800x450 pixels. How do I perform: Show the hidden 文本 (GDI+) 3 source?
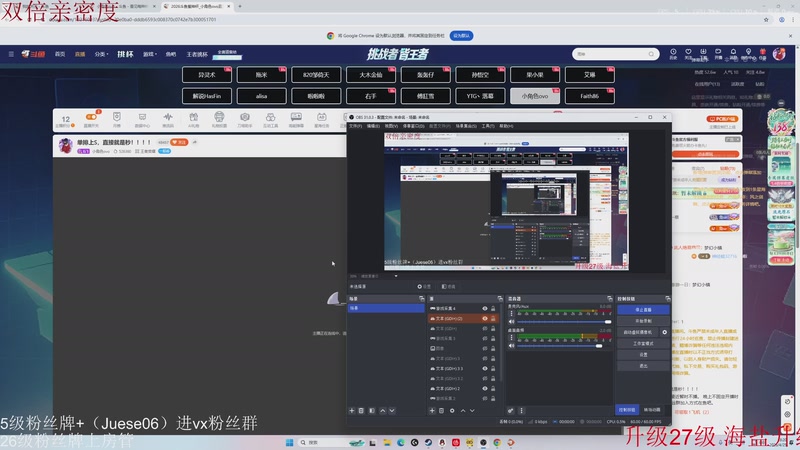pos(485,359)
